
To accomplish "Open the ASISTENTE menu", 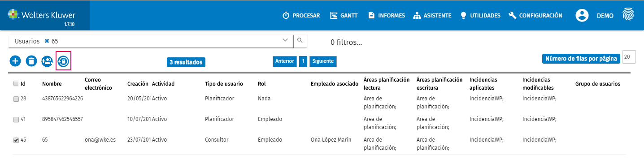I will pyautogui.click(x=432, y=15).
